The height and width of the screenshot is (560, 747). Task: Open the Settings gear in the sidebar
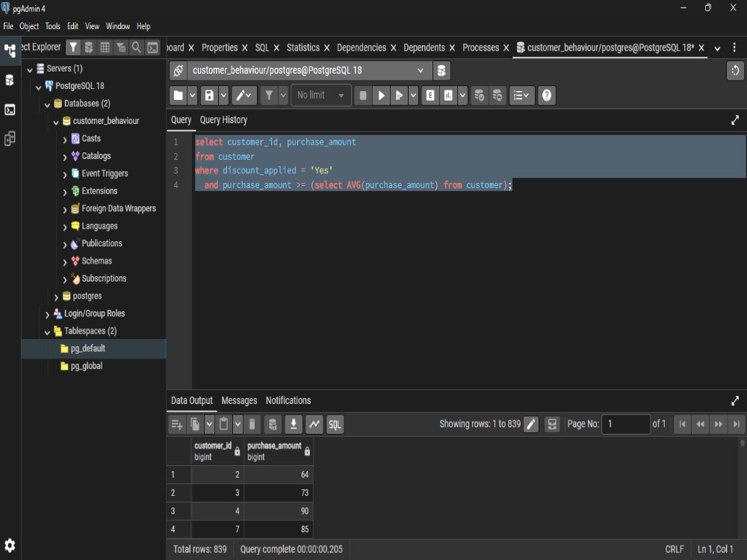tap(10, 545)
